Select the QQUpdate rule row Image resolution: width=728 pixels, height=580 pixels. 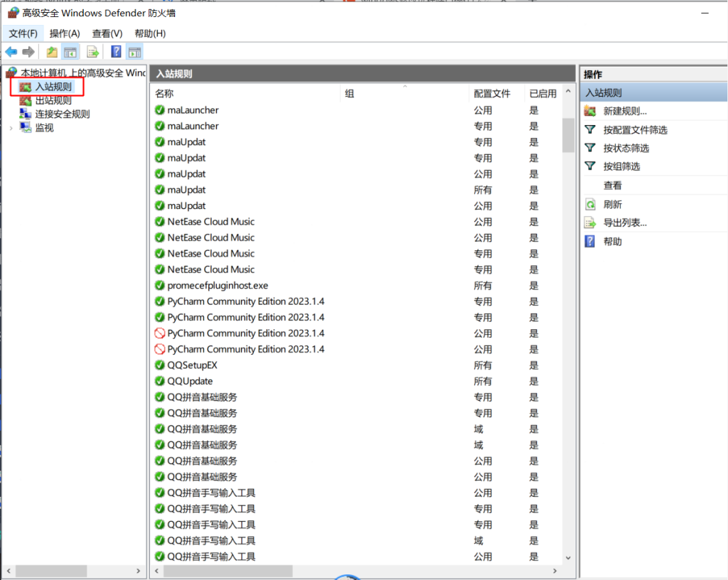(x=356, y=381)
